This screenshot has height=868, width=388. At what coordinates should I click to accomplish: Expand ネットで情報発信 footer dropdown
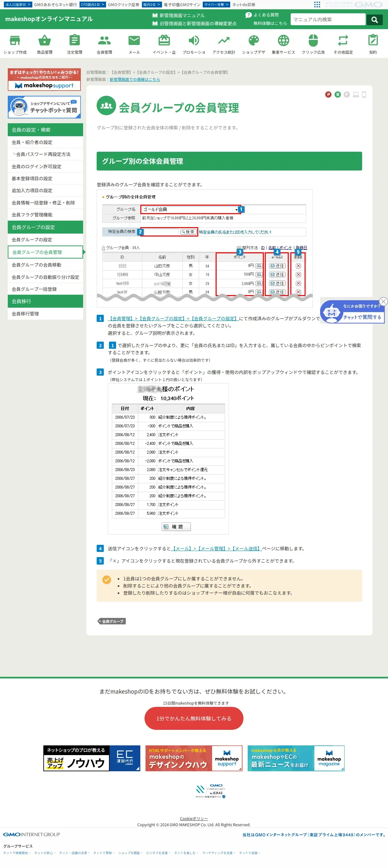click(x=17, y=853)
